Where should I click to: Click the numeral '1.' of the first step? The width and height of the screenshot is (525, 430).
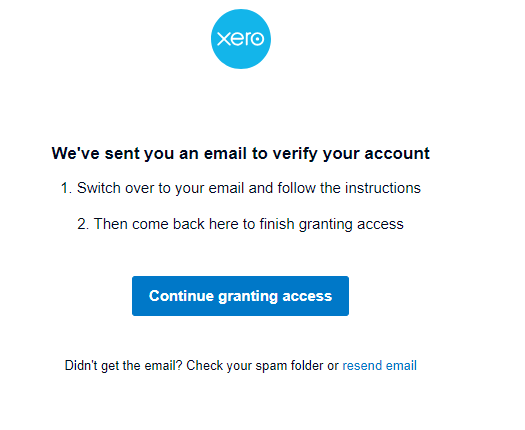(x=66, y=188)
